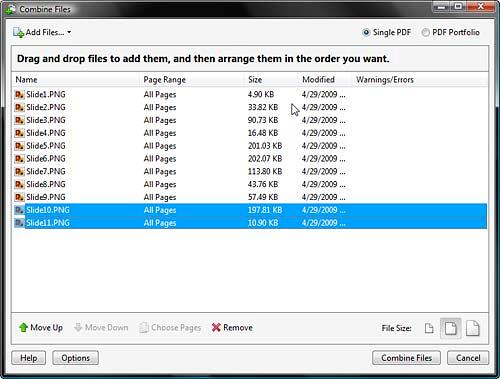The width and height of the screenshot is (500, 379).
Task: Click the Choose Pages icon
Action: coord(144,328)
